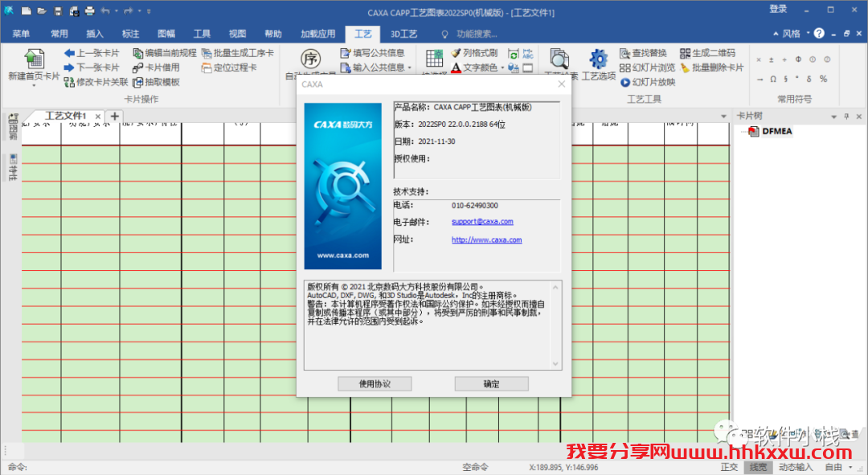Click 幻灯片浏览 slide browser
The height and width of the screenshot is (475, 868).
(x=647, y=68)
